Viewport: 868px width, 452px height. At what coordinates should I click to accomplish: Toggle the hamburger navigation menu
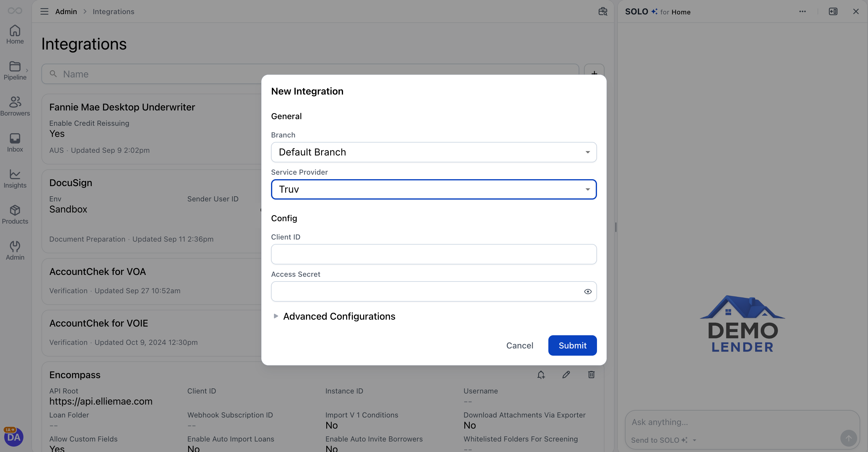point(44,11)
